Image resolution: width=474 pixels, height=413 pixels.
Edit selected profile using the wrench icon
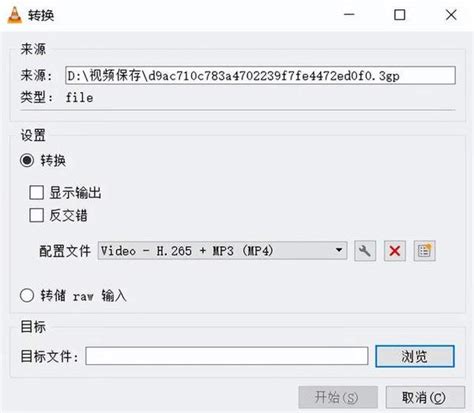click(365, 251)
